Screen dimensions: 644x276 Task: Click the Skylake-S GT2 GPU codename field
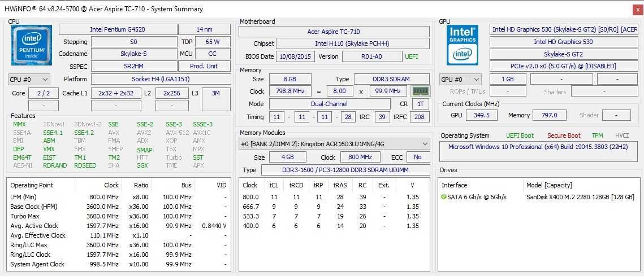(x=564, y=54)
